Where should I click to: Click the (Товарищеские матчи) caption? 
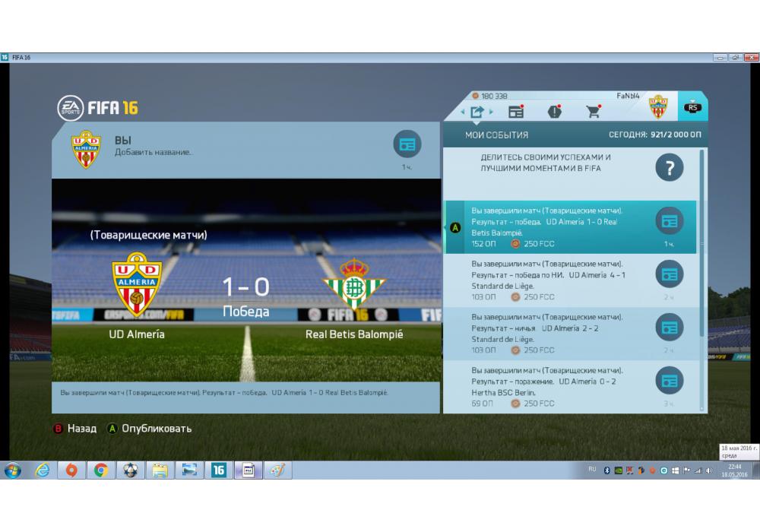[148, 235]
